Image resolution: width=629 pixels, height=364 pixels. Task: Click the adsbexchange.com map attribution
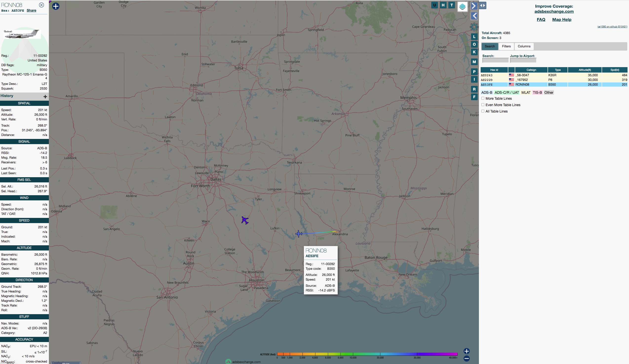click(246, 362)
